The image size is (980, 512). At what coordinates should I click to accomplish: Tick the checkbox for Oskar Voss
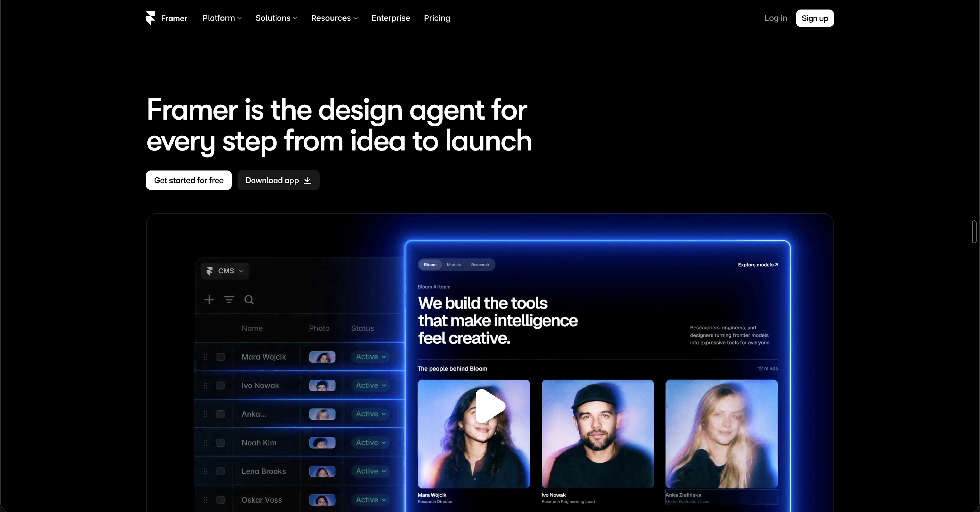pyautogui.click(x=221, y=500)
